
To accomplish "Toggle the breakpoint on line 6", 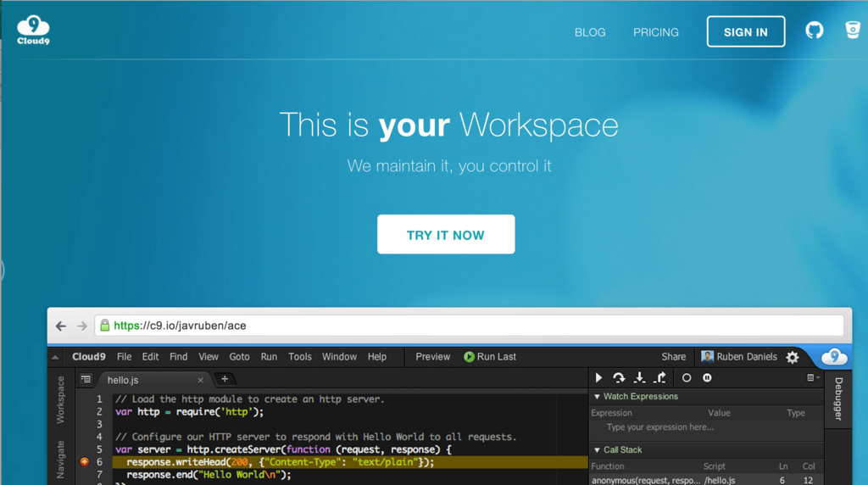I will pos(84,462).
